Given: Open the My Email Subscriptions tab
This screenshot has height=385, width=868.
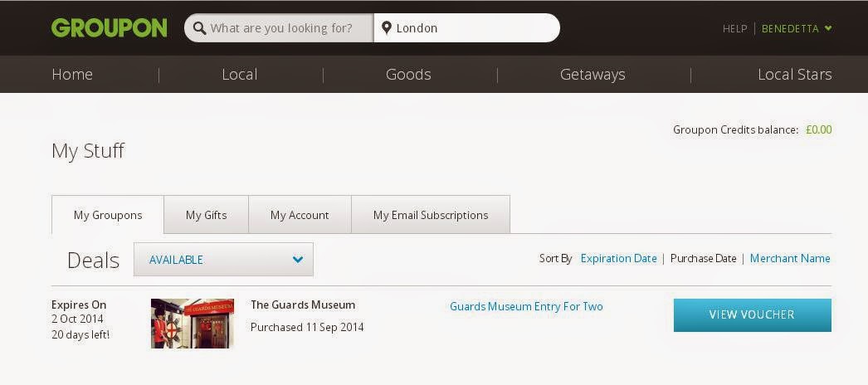Looking at the screenshot, I should coord(431,215).
